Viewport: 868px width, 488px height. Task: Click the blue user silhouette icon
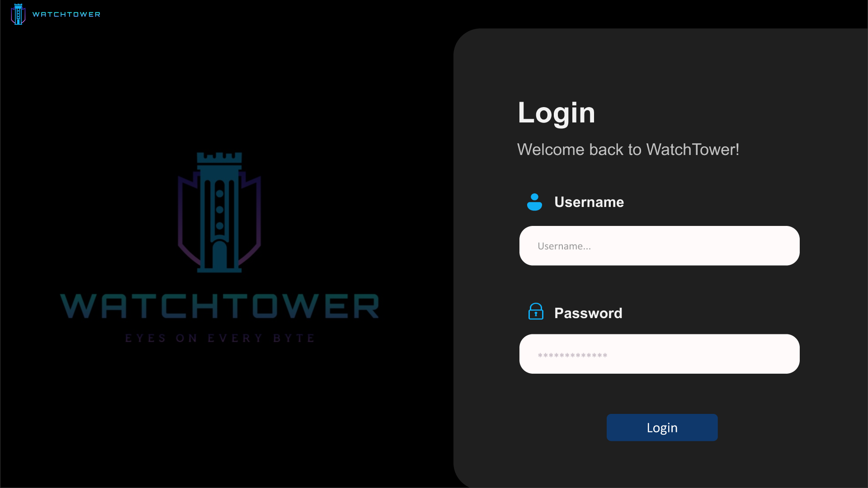click(534, 202)
